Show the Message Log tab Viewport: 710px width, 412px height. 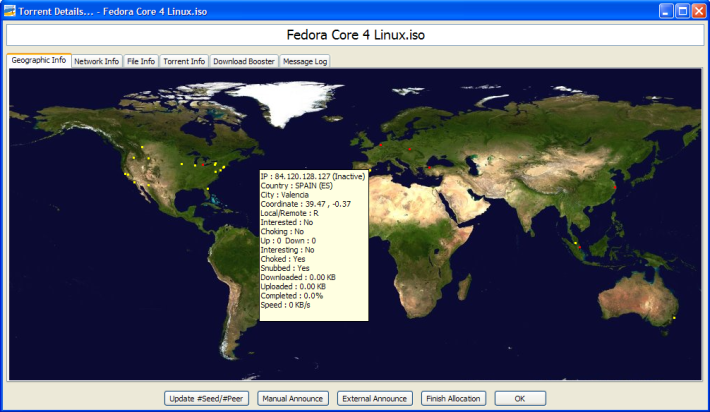305,61
